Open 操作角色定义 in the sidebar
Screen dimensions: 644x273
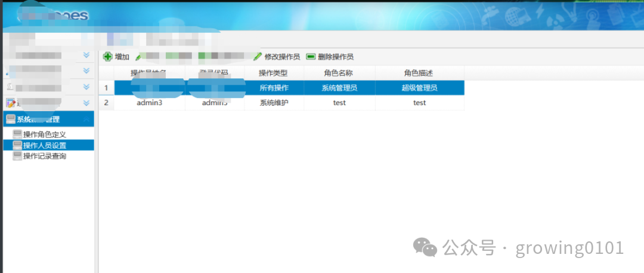click(x=45, y=134)
